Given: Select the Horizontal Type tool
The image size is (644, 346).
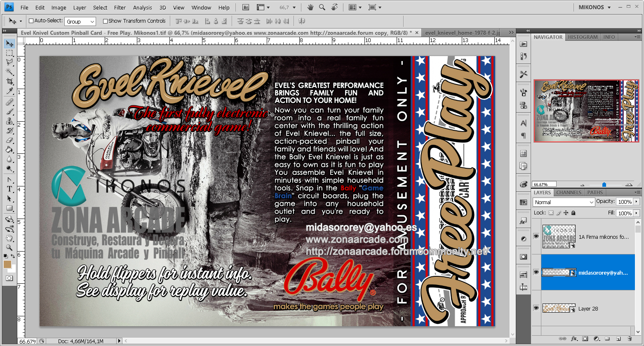Looking at the screenshot, I should coord(9,190).
